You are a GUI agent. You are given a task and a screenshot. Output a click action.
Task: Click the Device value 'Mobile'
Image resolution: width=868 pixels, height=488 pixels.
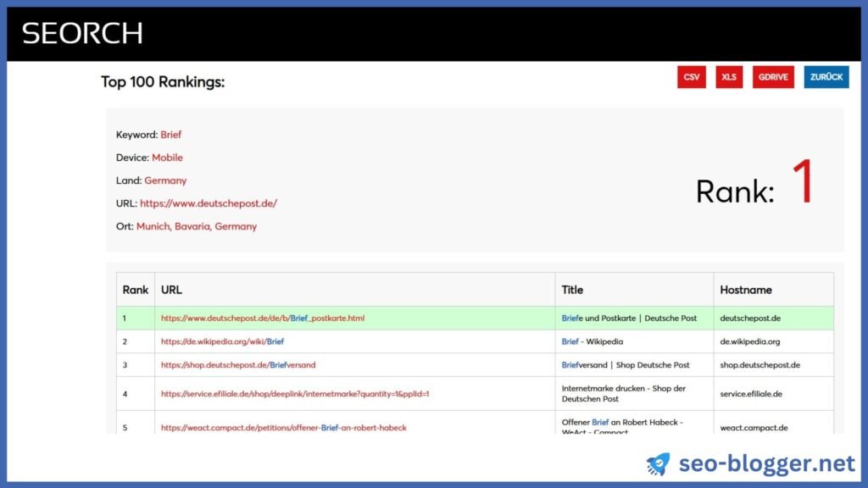(167, 158)
